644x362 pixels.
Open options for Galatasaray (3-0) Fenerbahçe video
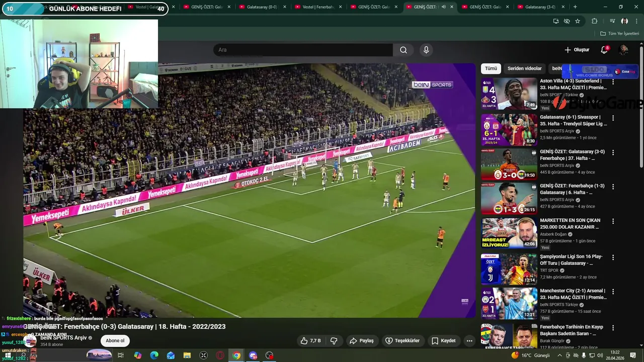click(x=613, y=152)
